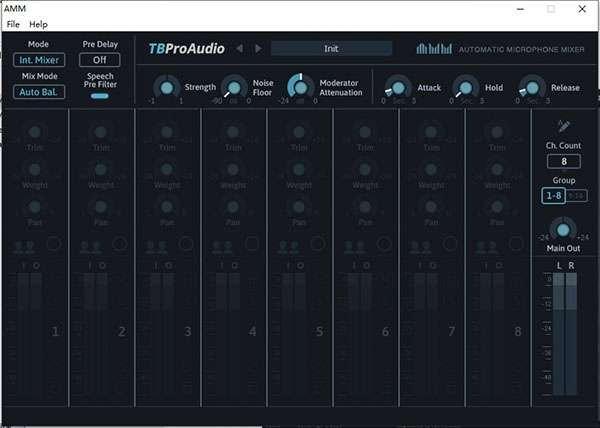Click the Pan knob of channel 2
The image size is (600, 428).
[101, 207]
